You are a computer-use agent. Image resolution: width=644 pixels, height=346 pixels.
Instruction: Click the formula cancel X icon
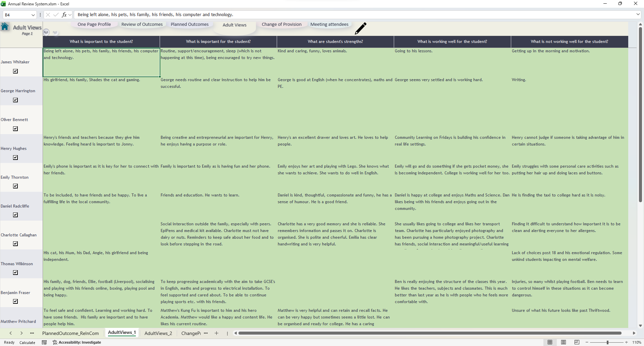(48, 15)
